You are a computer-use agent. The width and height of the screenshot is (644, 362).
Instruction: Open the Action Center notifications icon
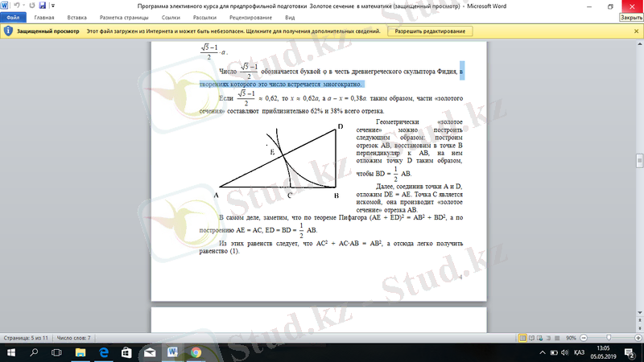pyautogui.click(x=630, y=352)
